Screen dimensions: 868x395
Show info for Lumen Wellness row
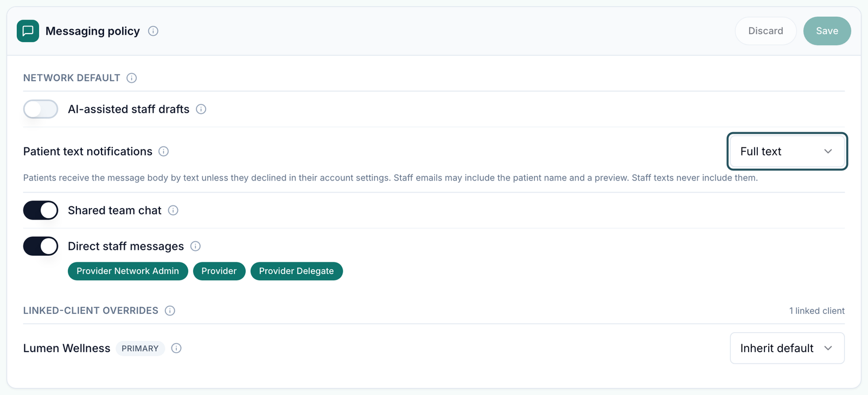click(176, 348)
